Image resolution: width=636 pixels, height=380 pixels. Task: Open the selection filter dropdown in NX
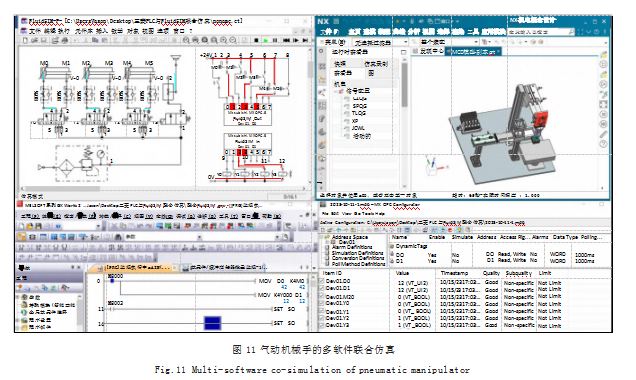click(x=380, y=42)
